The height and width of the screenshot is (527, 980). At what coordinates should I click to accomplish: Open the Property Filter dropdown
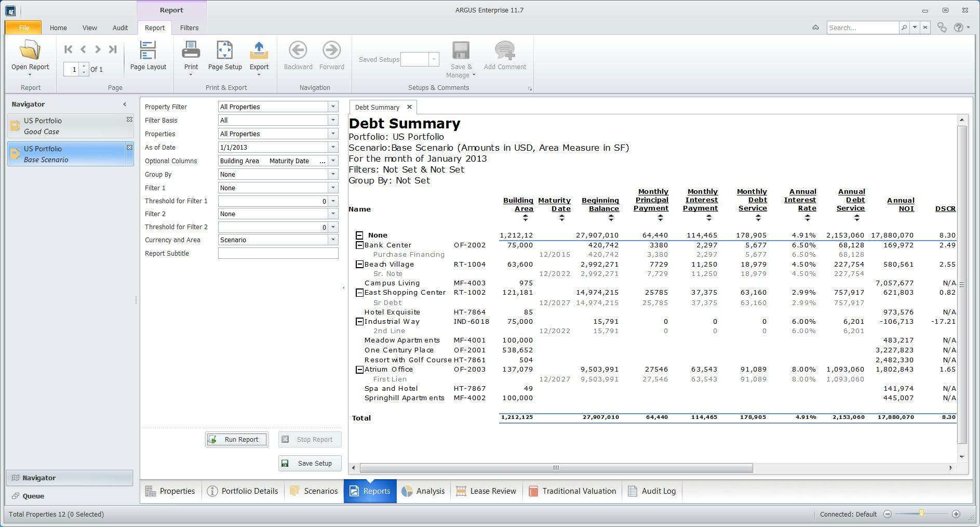point(333,107)
